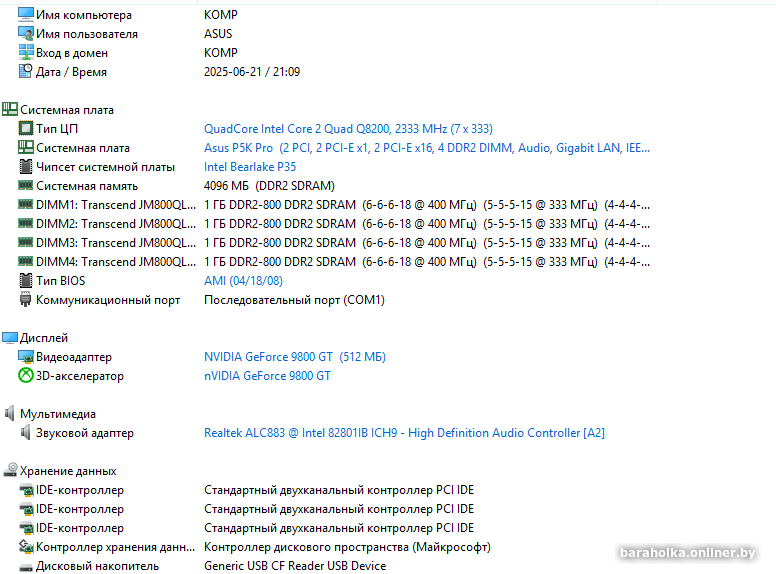Click the memory module icon for DIMM1
The image size is (776, 574).
tap(26, 204)
